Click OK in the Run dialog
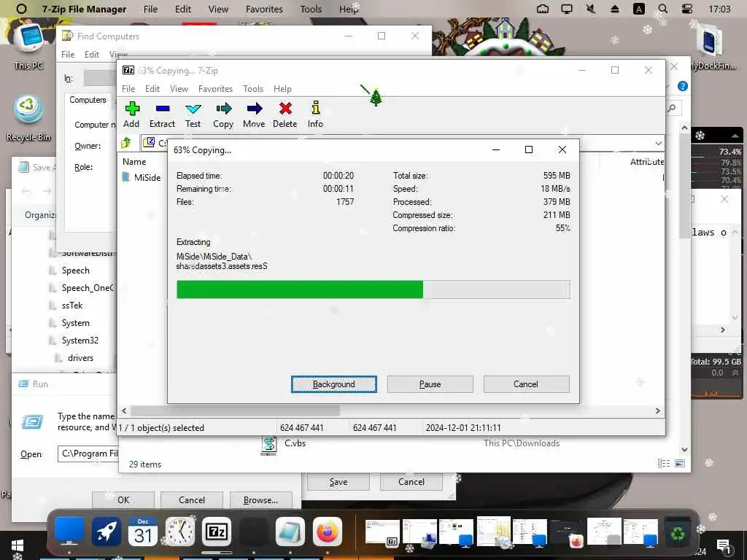Viewport: 747px width, 560px height. (x=123, y=500)
